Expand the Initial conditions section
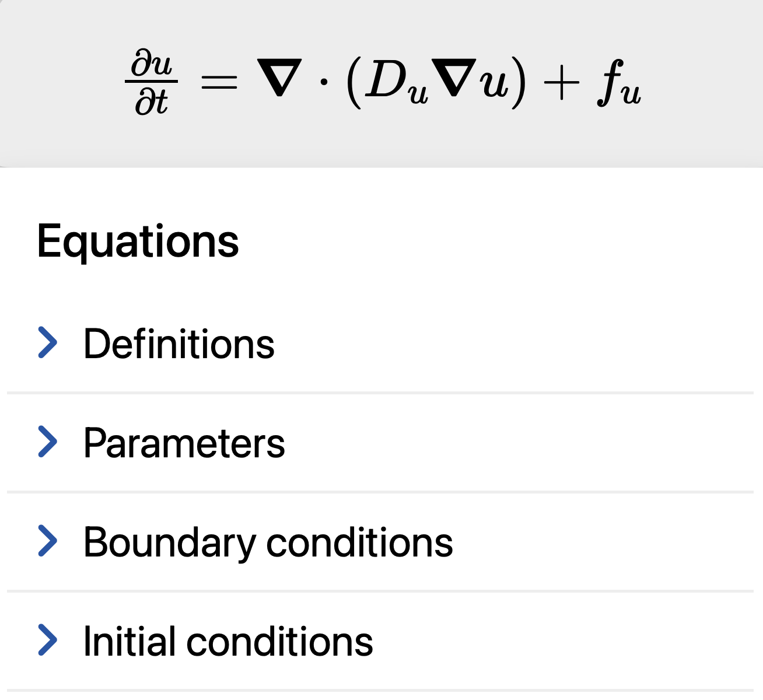Viewport: 763px width, 700px height. (x=228, y=641)
